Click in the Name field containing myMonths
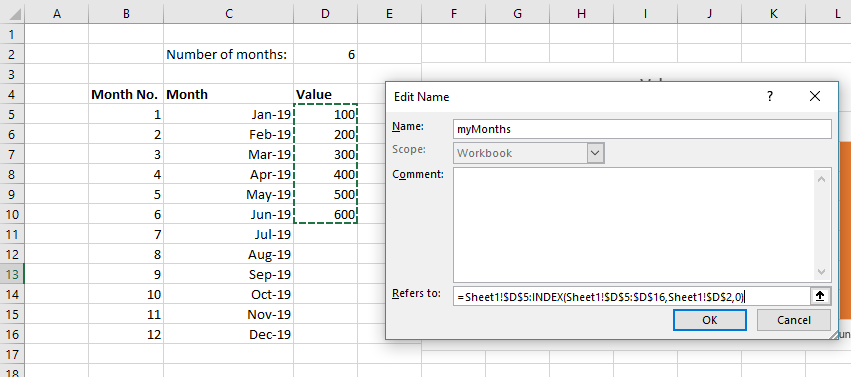The image size is (851, 377). (x=642, y=130)
